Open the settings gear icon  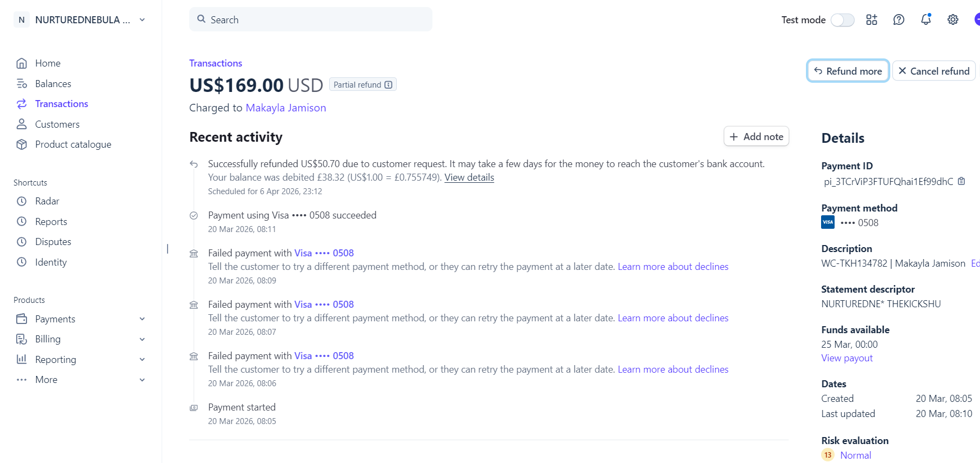[x=953, y=20]
